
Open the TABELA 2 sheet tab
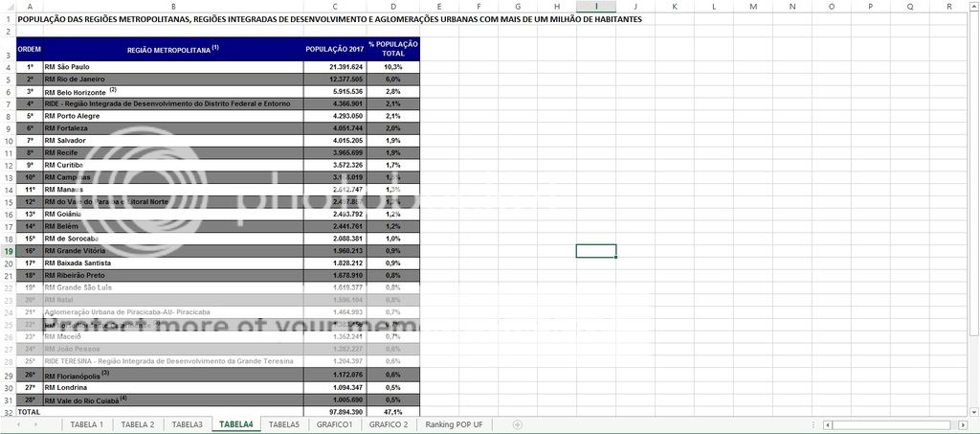point(138,424)
